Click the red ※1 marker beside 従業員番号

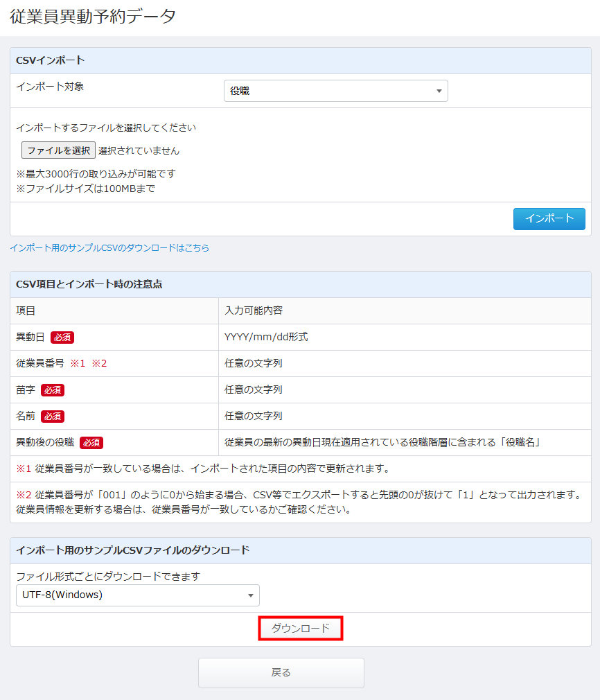77,364
